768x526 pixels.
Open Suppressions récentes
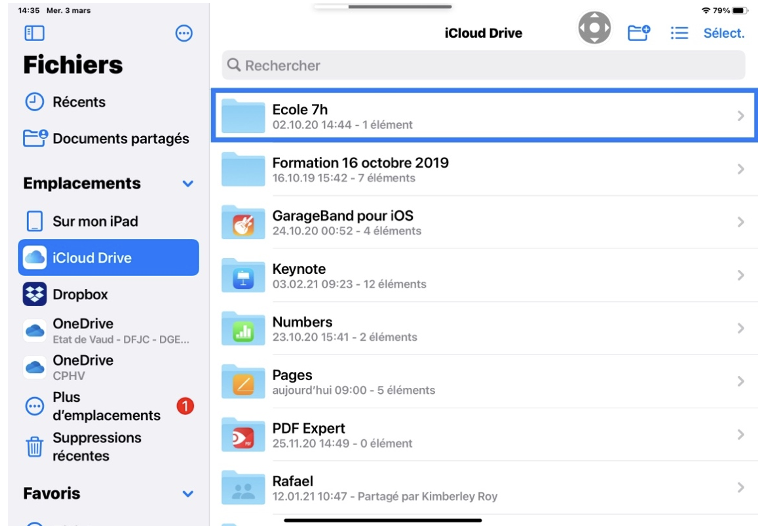click(108, 447)
